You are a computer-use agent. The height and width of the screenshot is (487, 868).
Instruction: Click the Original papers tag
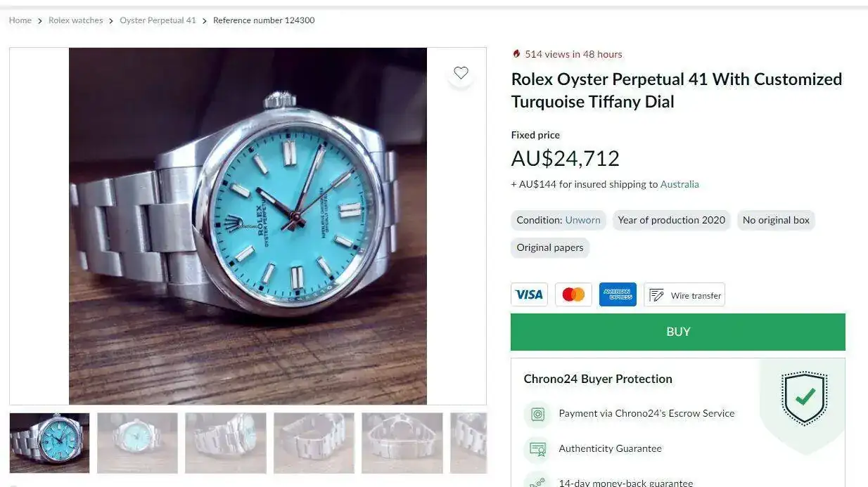[550, 247]
